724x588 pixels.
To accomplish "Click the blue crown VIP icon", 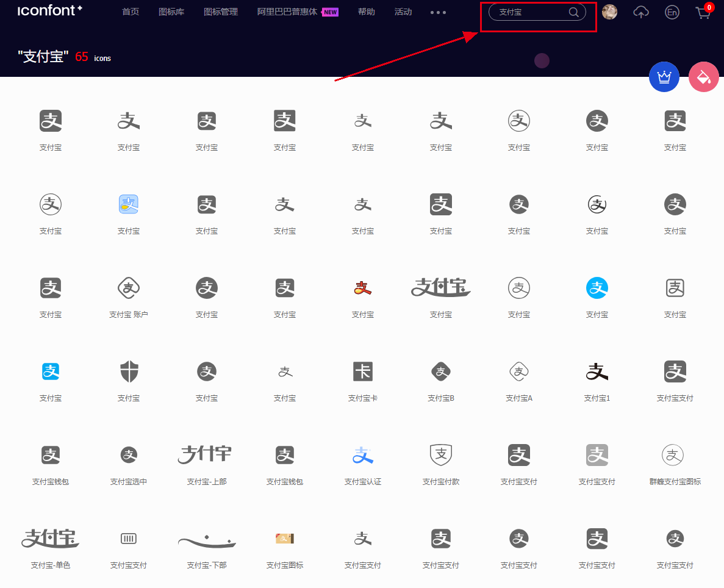I will click(x=664, y=77).
